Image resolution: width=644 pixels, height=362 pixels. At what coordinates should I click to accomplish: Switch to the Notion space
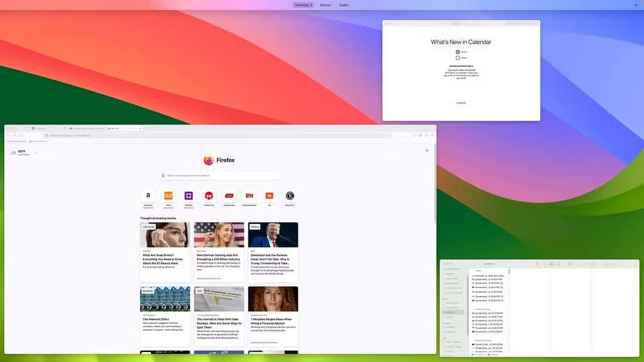click(x=326, y=5)
